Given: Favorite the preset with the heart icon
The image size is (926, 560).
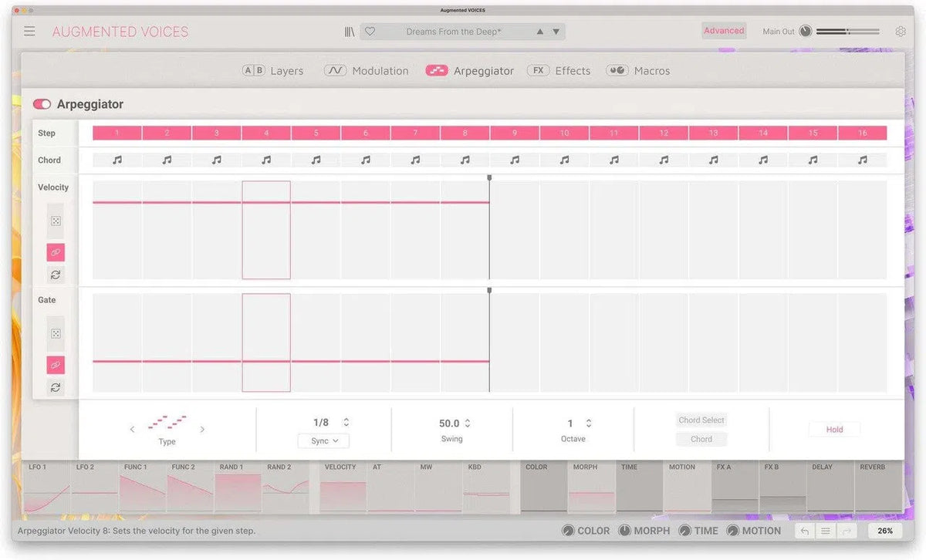Looking at the screenshot, I should tap(370, 32).
